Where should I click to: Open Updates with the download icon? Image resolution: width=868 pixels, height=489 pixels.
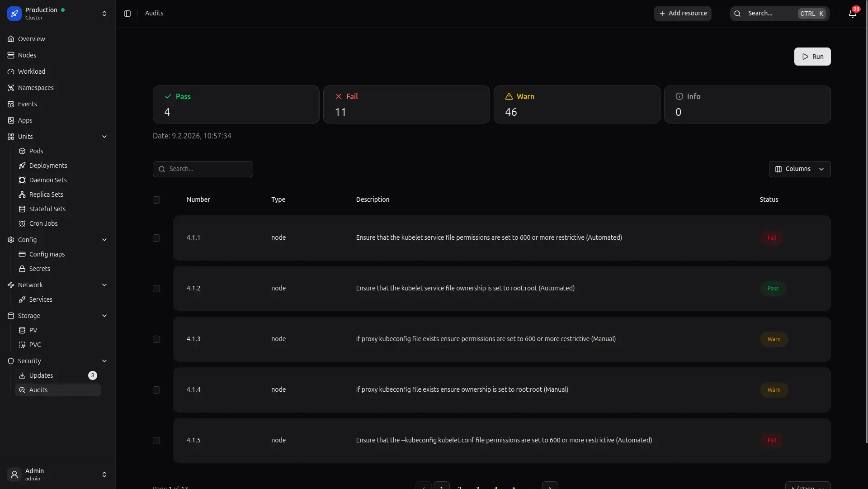(x=41, y=375)
